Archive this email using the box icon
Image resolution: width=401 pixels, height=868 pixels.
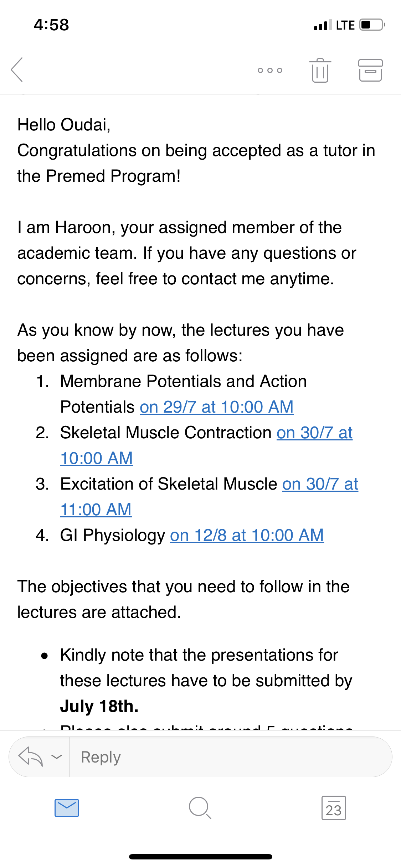click(x=370, y=70)
